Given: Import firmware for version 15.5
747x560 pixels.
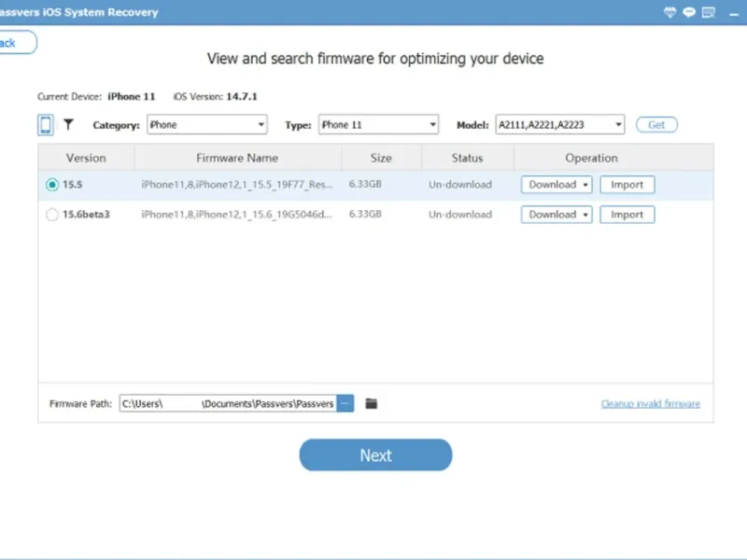Looking at the screenshot, I should coord(627,185).
